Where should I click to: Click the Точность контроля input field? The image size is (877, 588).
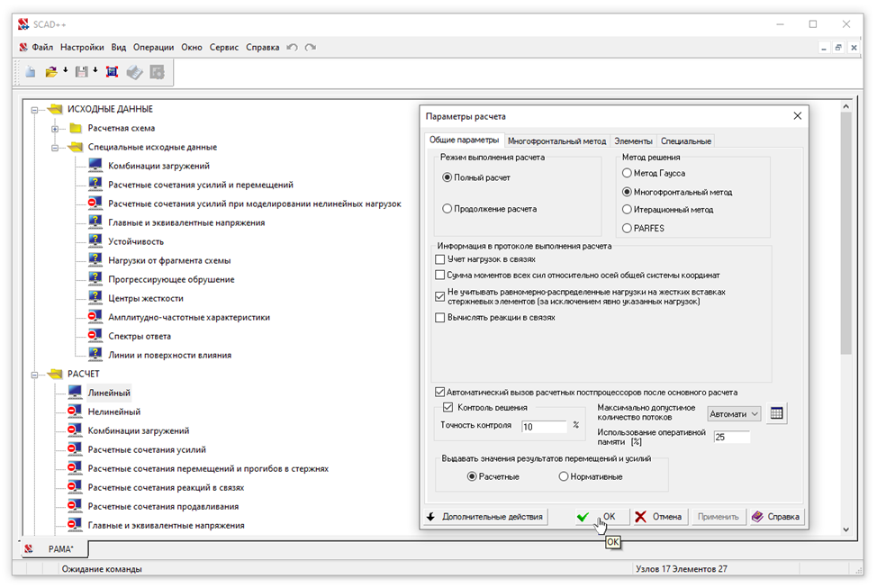coord(544,426)
